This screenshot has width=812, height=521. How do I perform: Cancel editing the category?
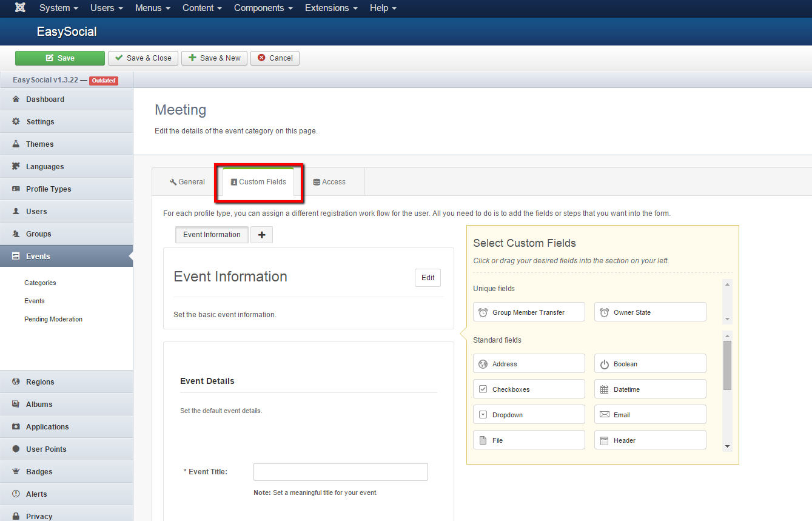275,58
